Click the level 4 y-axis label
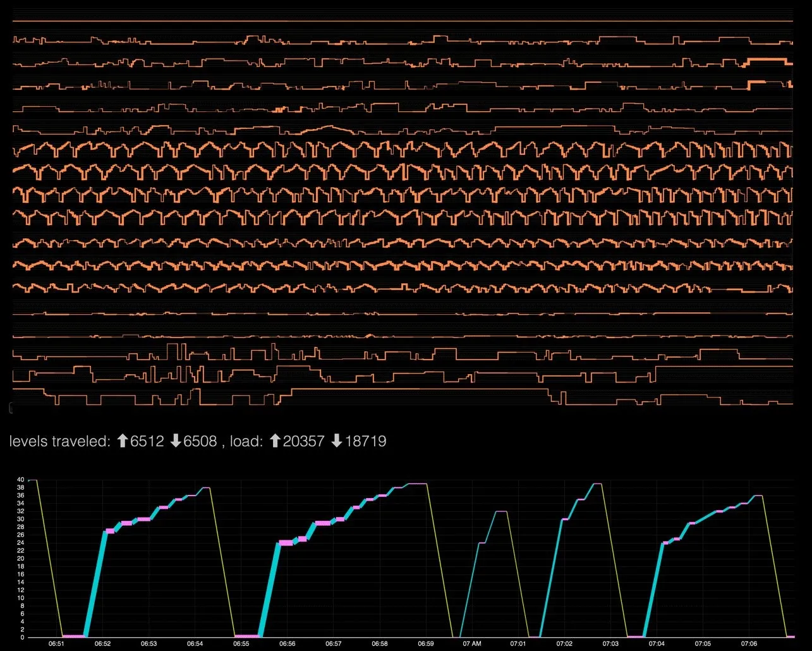The width and height of the screenshot is (812, 651). tap(22, 622)
